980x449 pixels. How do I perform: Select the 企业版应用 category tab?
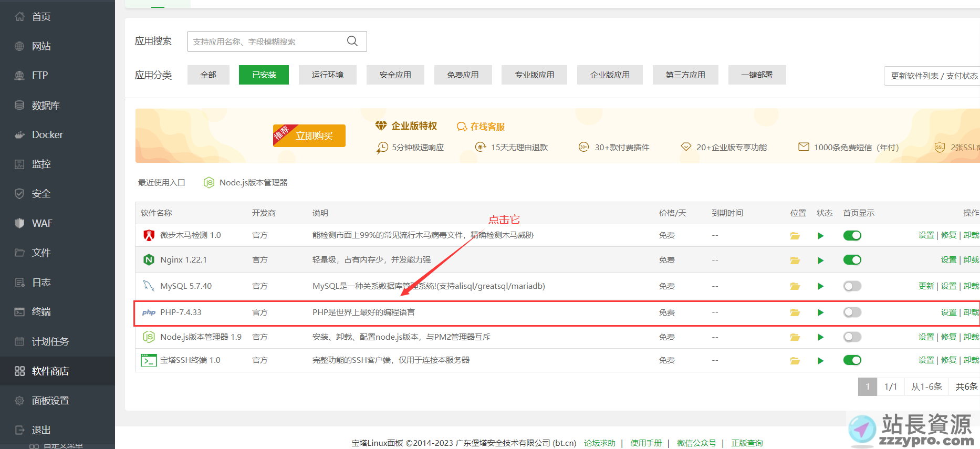tap(610, 75)
